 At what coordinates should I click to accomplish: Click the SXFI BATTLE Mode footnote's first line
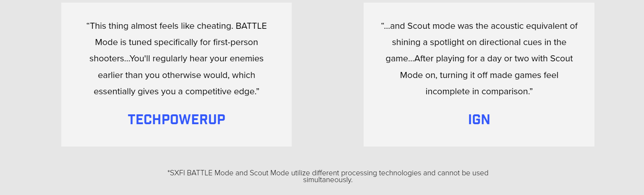pyautogui.click(x=328, y=173)
